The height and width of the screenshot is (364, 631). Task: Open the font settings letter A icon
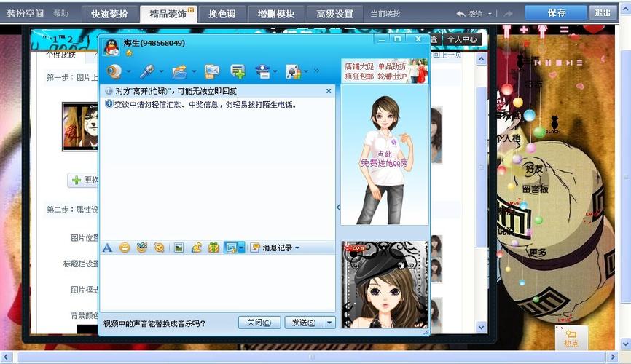(107, 248)
